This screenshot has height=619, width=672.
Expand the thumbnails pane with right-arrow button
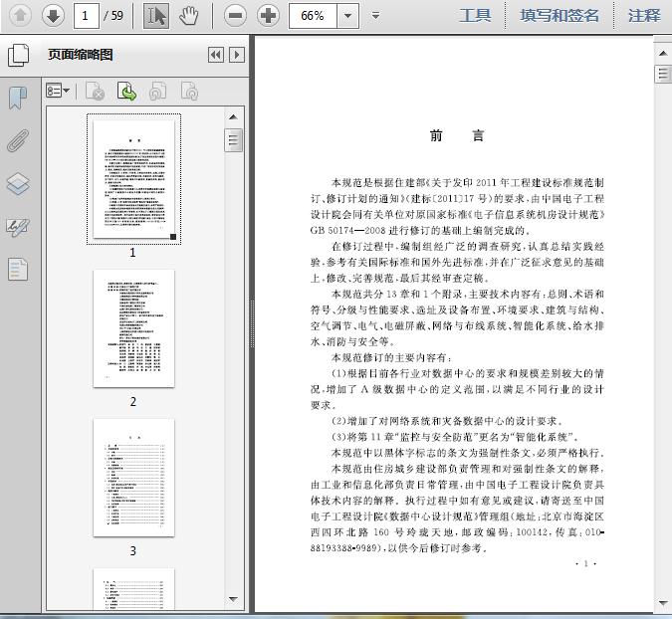point(237,55)
